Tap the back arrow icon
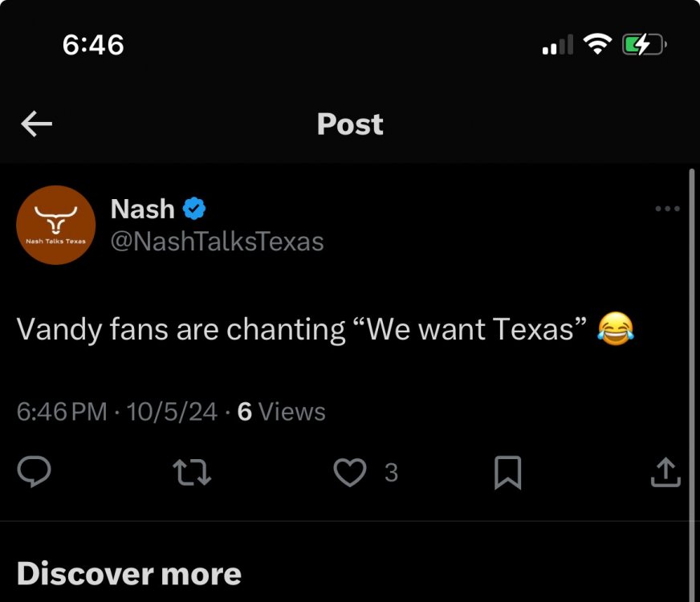 coord(36,124)
